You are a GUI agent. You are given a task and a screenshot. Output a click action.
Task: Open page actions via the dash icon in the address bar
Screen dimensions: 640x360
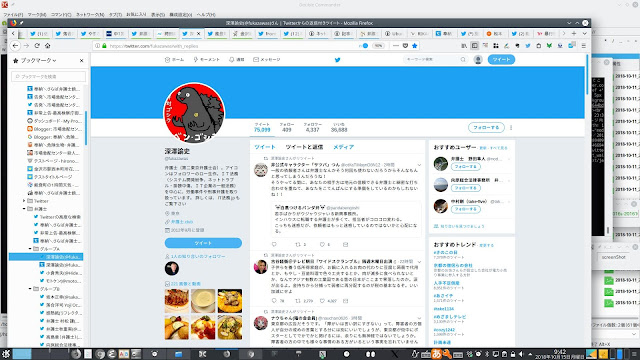click(396, 46)
